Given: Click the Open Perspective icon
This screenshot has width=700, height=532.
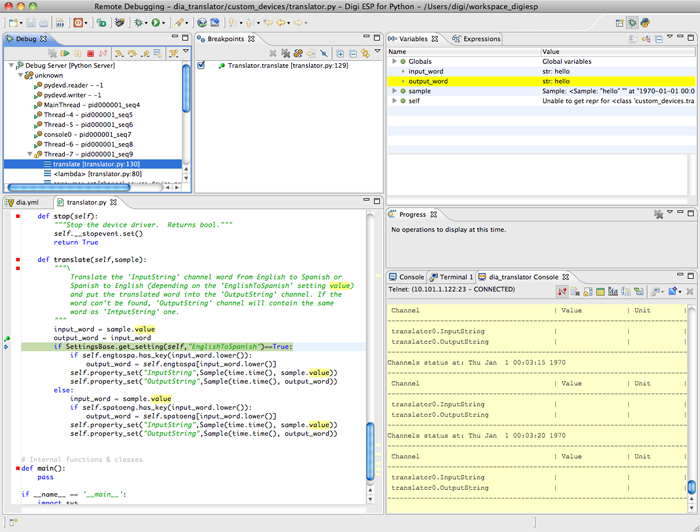Looking at the screenshot, I should (620, 23).
